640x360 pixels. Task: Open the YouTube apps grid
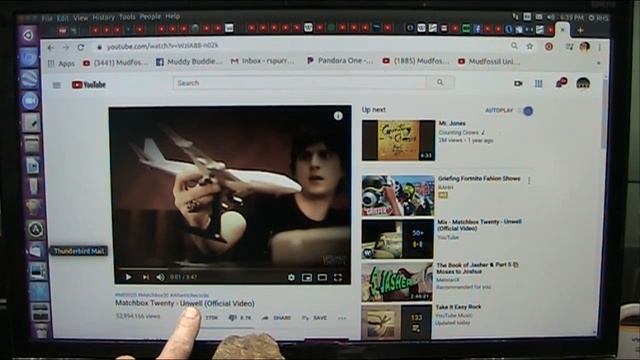coord(538,84)
